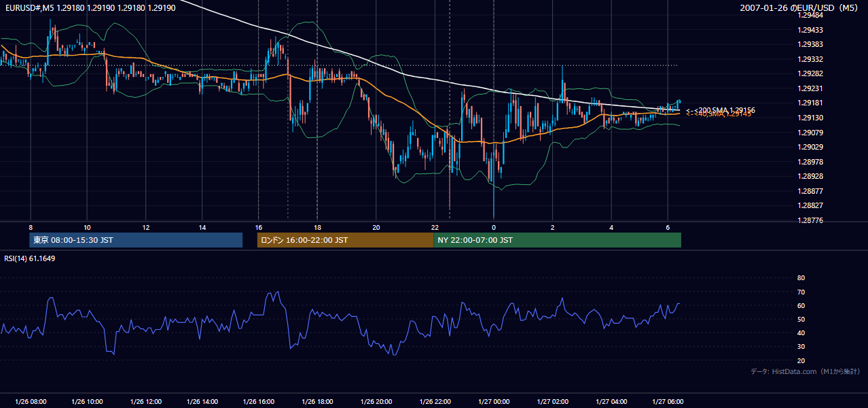Click price axis value 1.28928
Image resolution: width=868 pixels, height=408 pixels.
click(810, 176)
